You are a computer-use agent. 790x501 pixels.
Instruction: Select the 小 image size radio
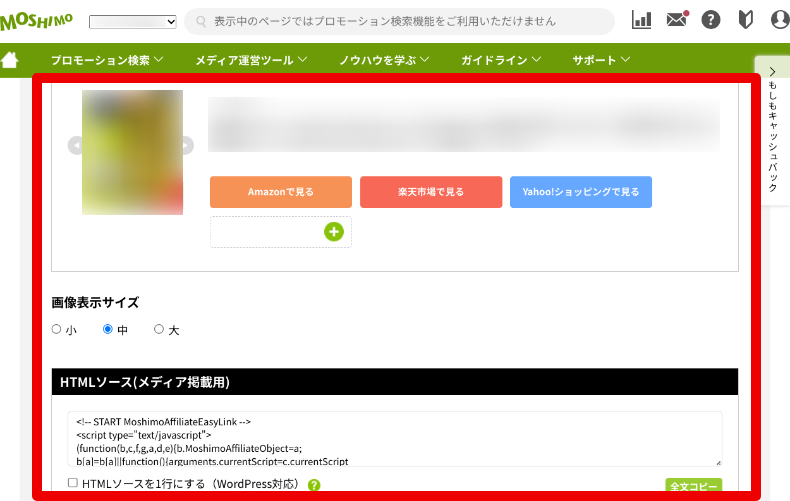(x=56, y=329)
